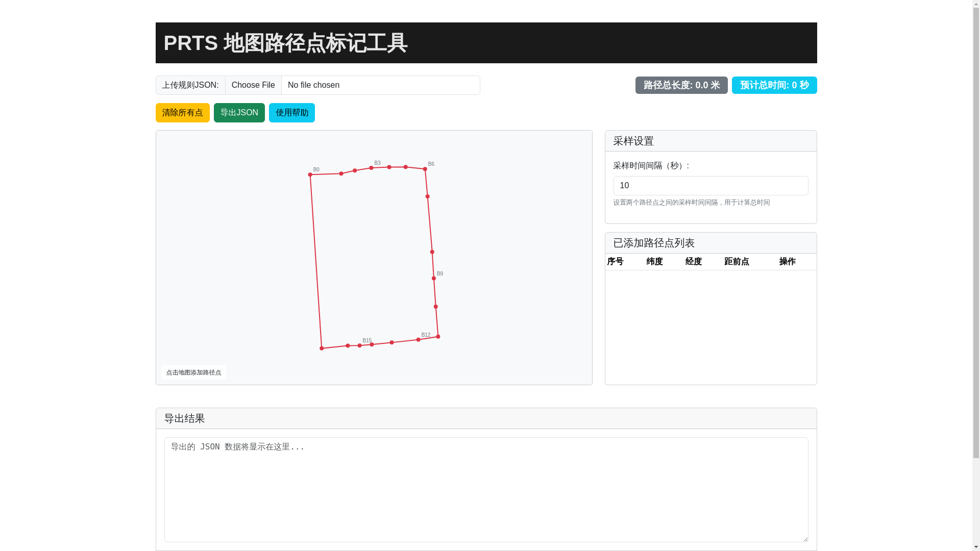Export data with 导出JSON button
The width and height of the screenshot is (980, 551).
coord(239,113)
